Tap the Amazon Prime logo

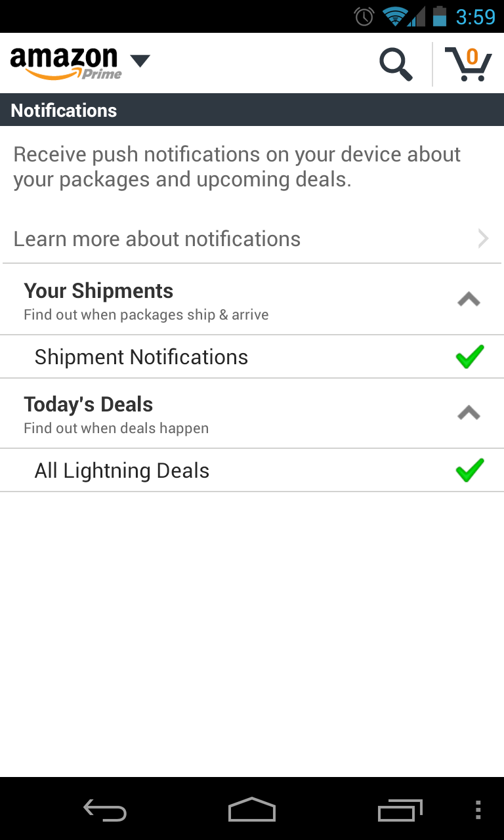[66, 64]
